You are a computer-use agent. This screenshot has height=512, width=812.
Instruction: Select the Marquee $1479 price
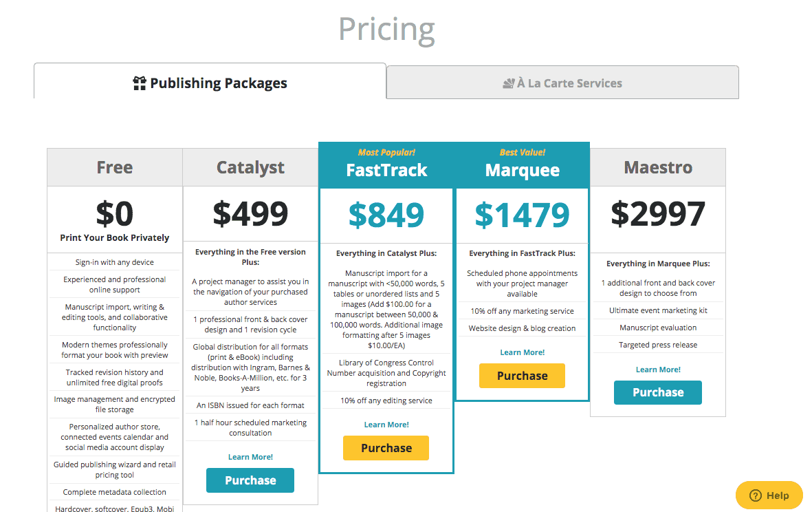pyautogui.click(x=523, y=215)
